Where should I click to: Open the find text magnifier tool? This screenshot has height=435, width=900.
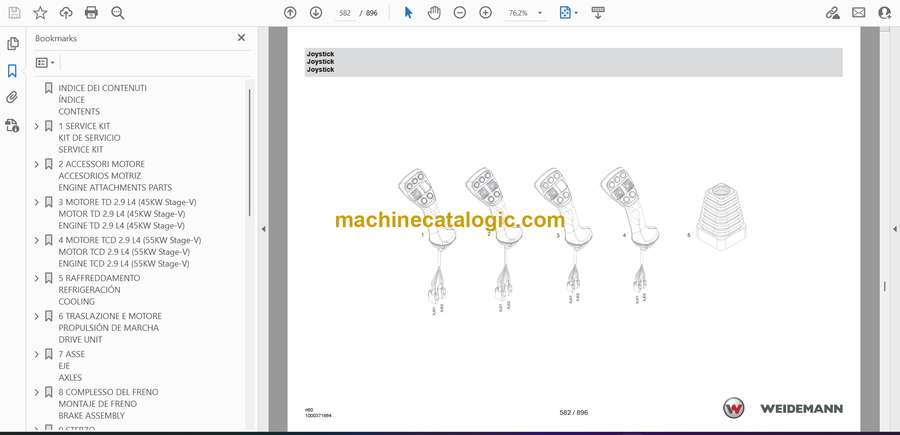pos(118,13)
